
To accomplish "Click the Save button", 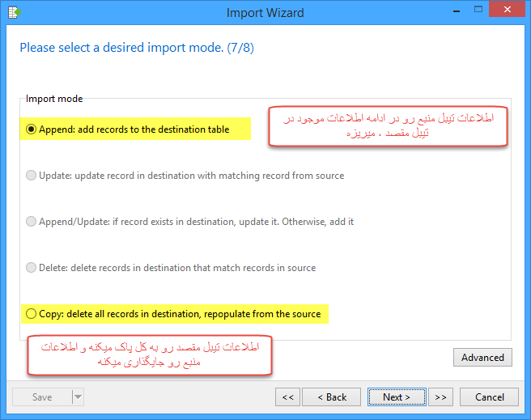I will (x=41, y=397).
